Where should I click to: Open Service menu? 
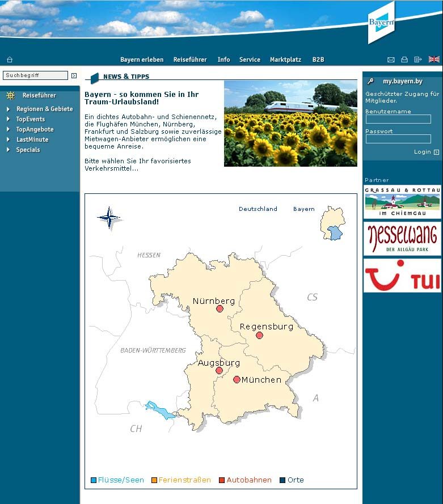point(250,60)
